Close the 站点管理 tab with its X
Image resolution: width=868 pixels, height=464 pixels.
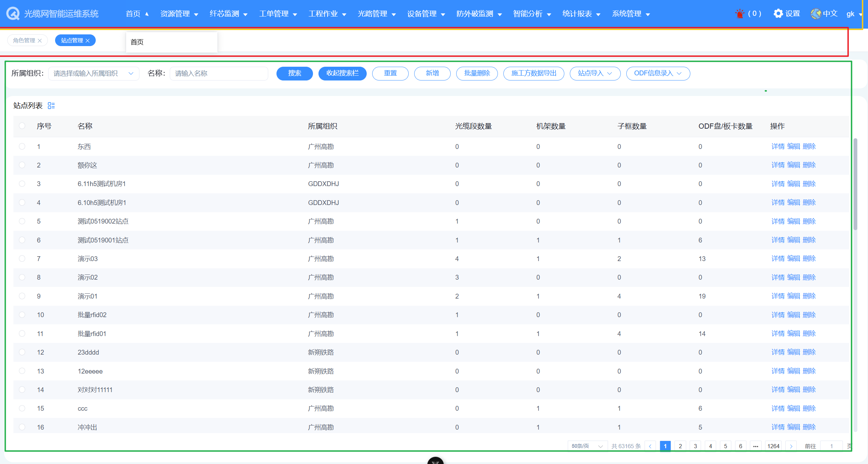tap(88, 41)
